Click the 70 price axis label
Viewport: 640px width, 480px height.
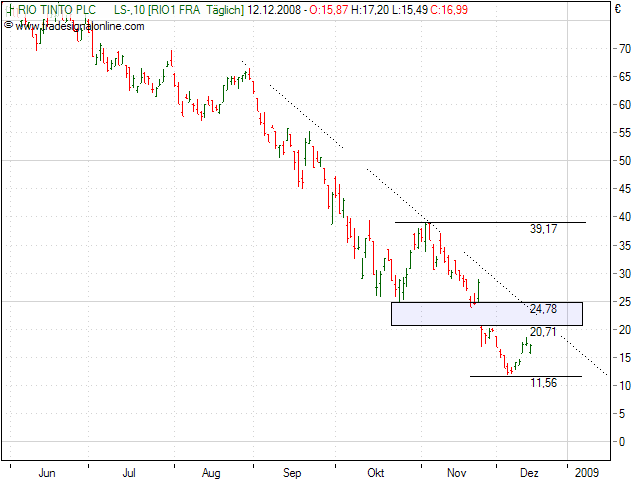click(625, 49)
